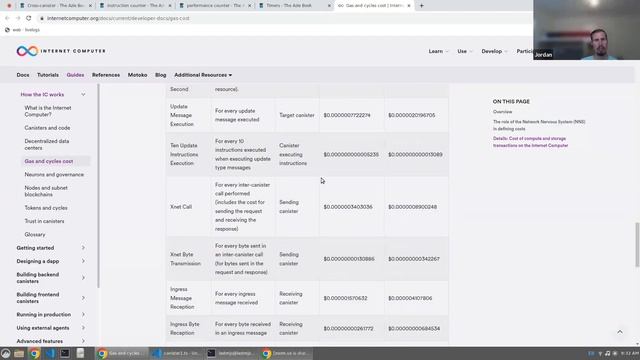Open the Use dropdown menu
The image size is (640, 360).
click(x=464, y=51)
